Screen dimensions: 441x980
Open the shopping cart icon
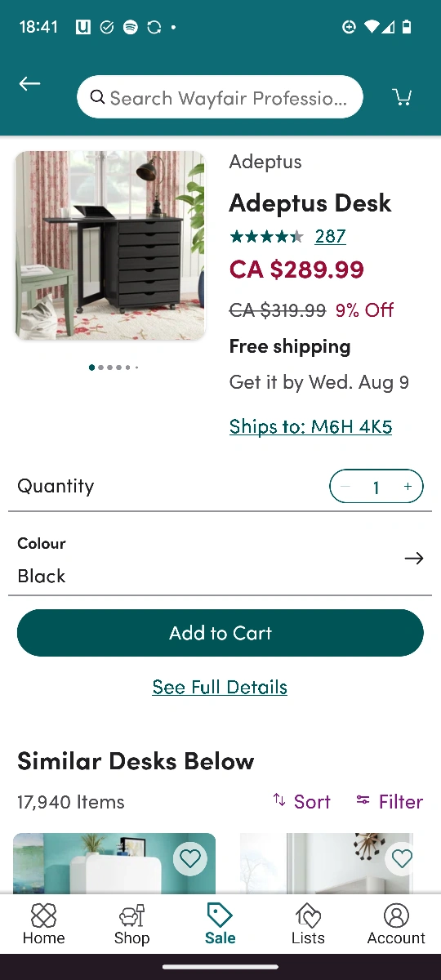[402, 97]
